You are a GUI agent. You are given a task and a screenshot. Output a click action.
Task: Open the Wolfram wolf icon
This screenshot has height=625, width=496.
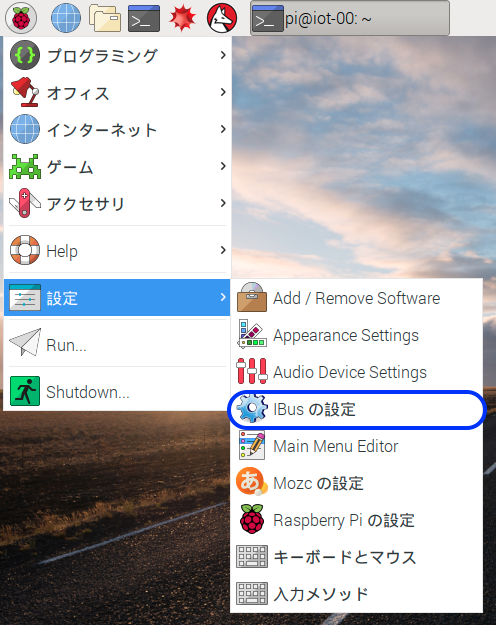pos(222,18)
